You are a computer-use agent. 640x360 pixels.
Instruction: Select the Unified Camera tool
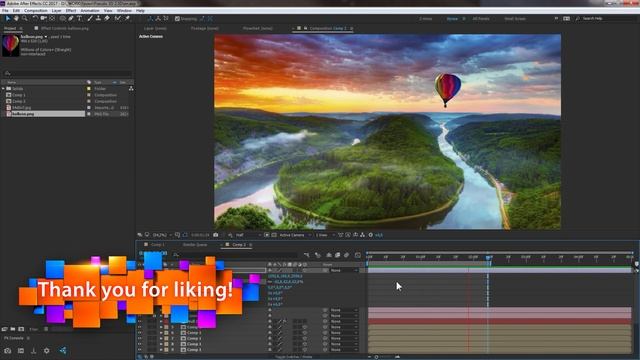43,18
